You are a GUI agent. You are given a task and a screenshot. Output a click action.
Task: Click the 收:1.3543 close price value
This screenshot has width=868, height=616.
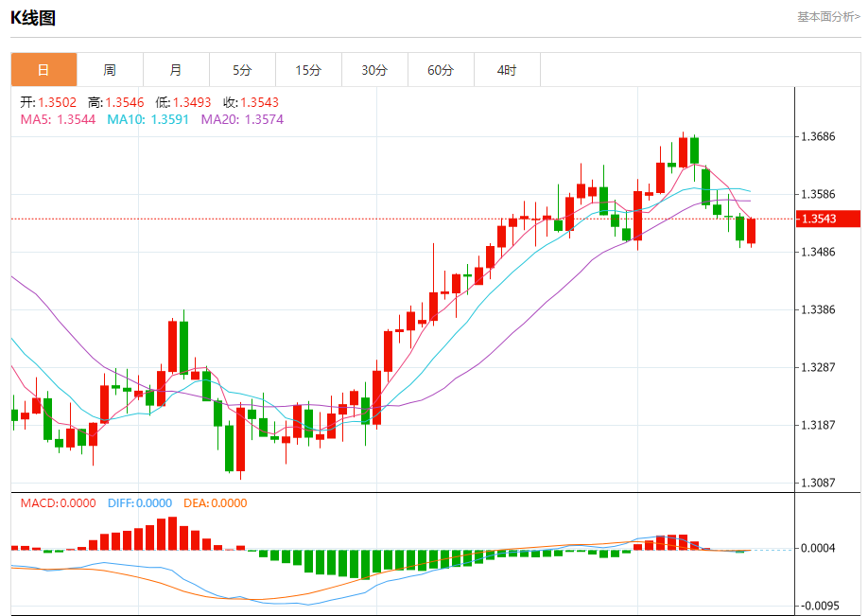251,102
